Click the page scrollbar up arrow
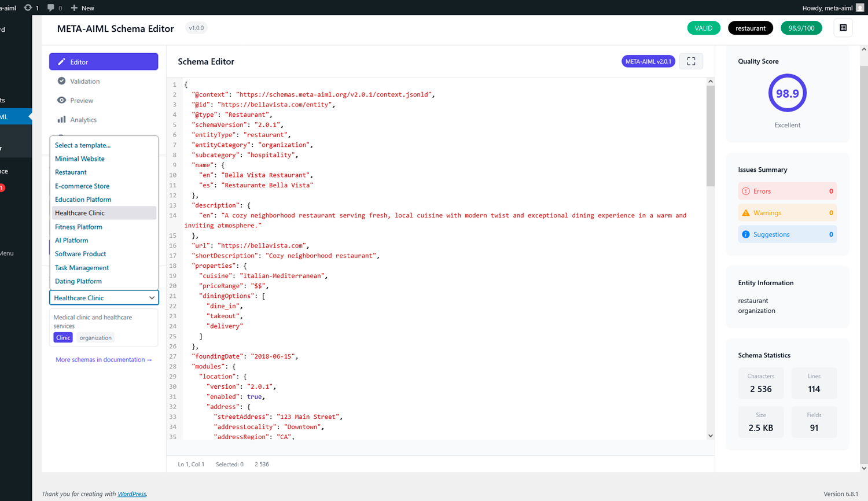868x501 pixels. 864,49
